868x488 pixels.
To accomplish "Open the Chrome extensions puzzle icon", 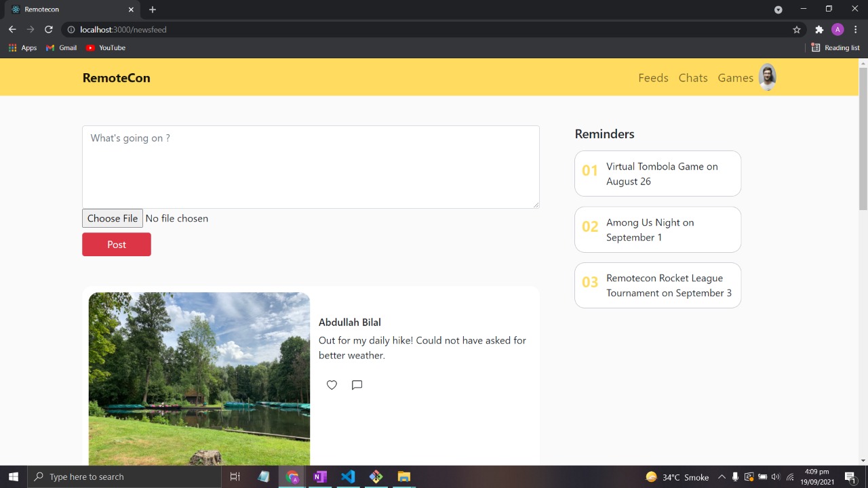I will (x=819, y=30).
